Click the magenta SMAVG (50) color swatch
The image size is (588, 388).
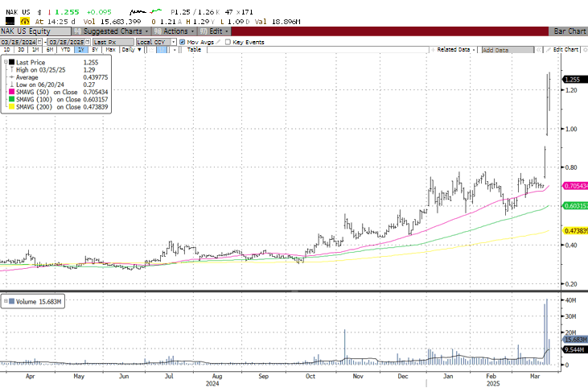[12, 92]
